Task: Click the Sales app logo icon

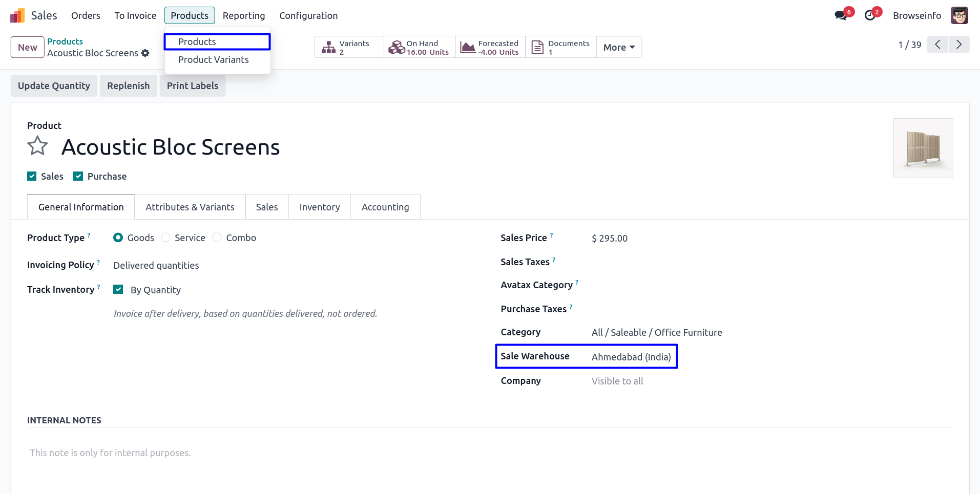Action: click(x=17, y=16)
